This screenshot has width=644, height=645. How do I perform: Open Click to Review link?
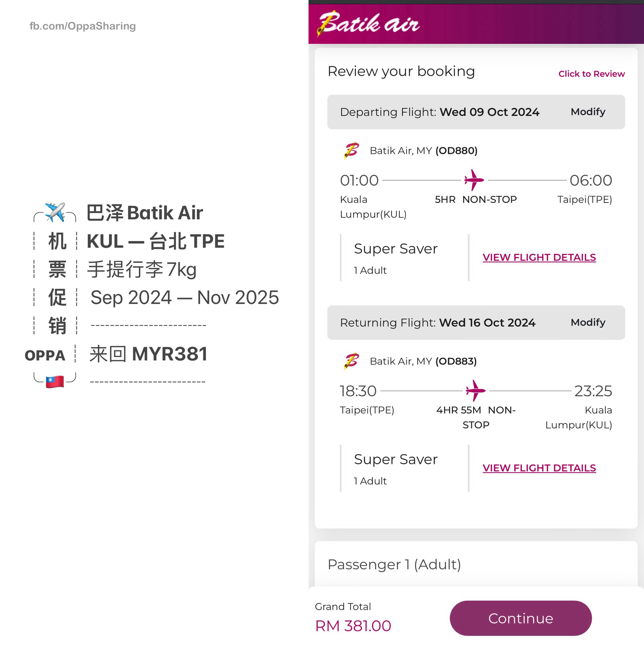591,74
